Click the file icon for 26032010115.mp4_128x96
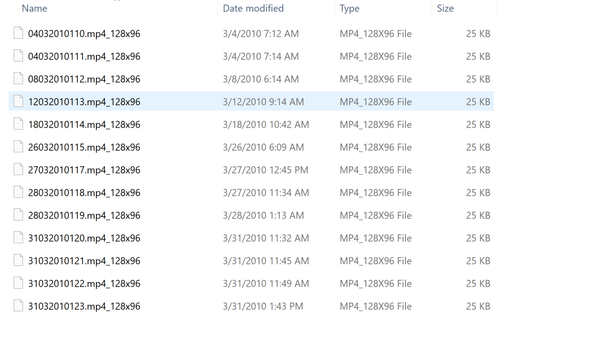603x364 pixels. click(18, 147)
